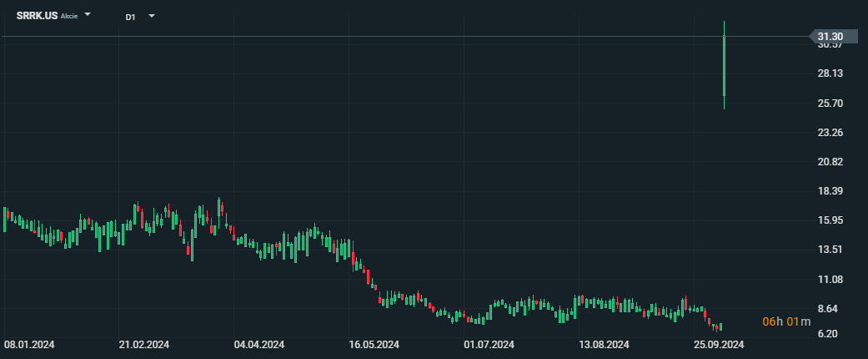
Task: Click the SRRK.US ticker name
Action: pos(37,16)
